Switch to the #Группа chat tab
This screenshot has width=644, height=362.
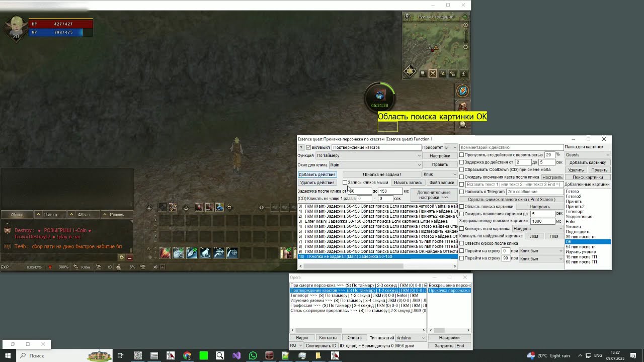[51, 215]
